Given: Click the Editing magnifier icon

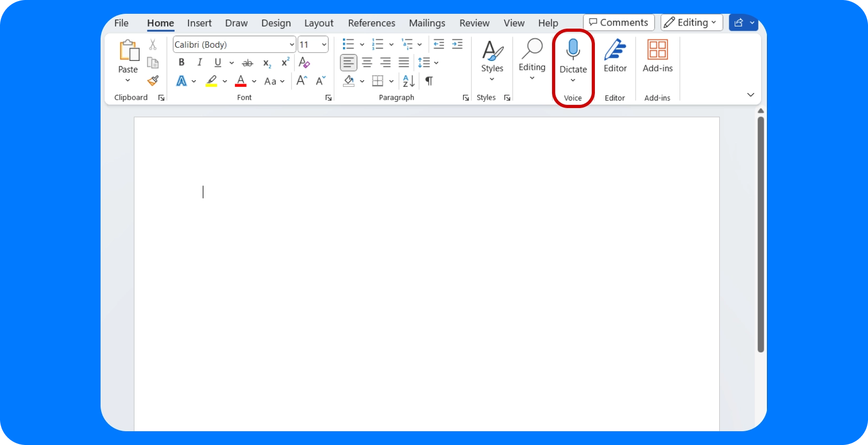Looking at the screenshot, I should 532,49.
